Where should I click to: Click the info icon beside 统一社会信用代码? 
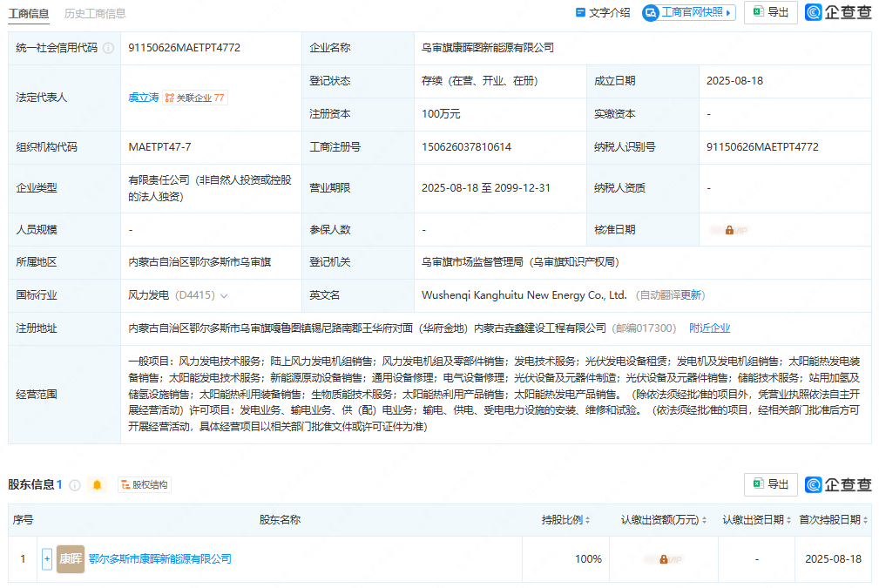(108, 48)
